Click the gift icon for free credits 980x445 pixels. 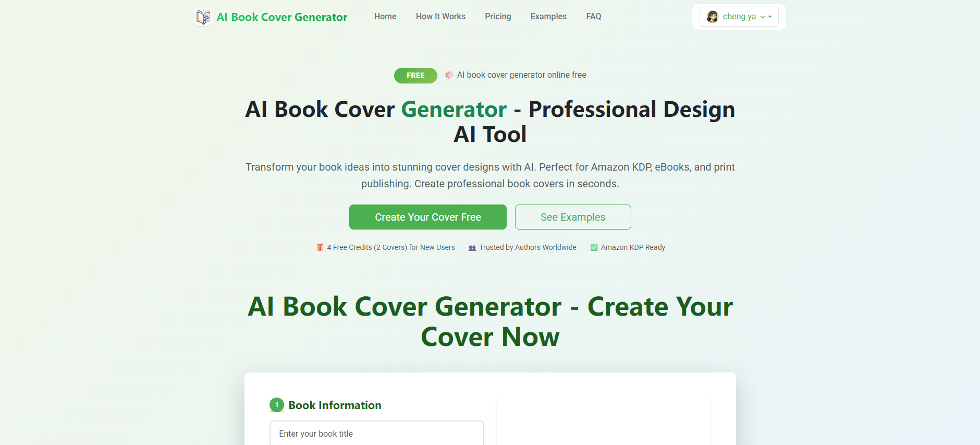[x=320, y=247]
